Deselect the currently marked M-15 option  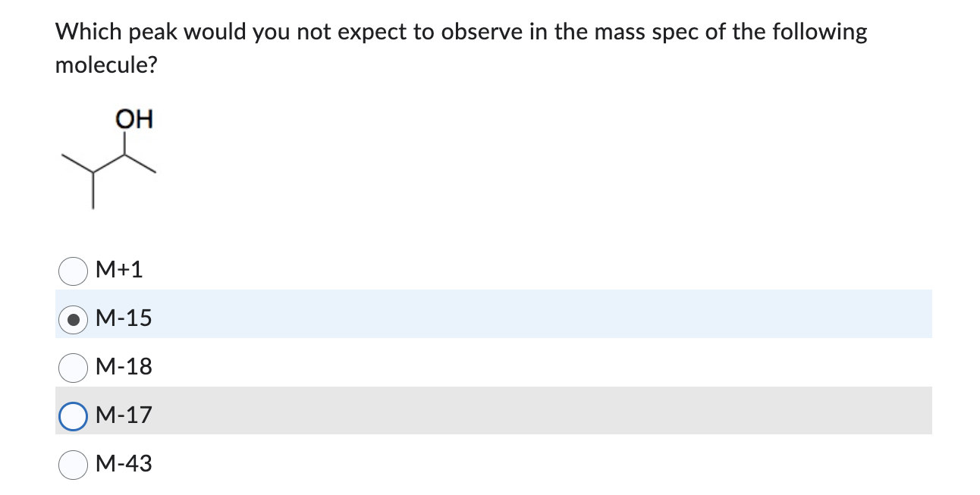point(73,318)
